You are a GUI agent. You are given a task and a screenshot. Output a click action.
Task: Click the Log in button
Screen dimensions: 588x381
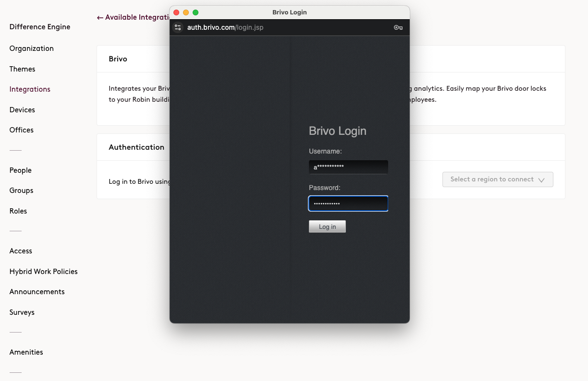pos(327,226)
